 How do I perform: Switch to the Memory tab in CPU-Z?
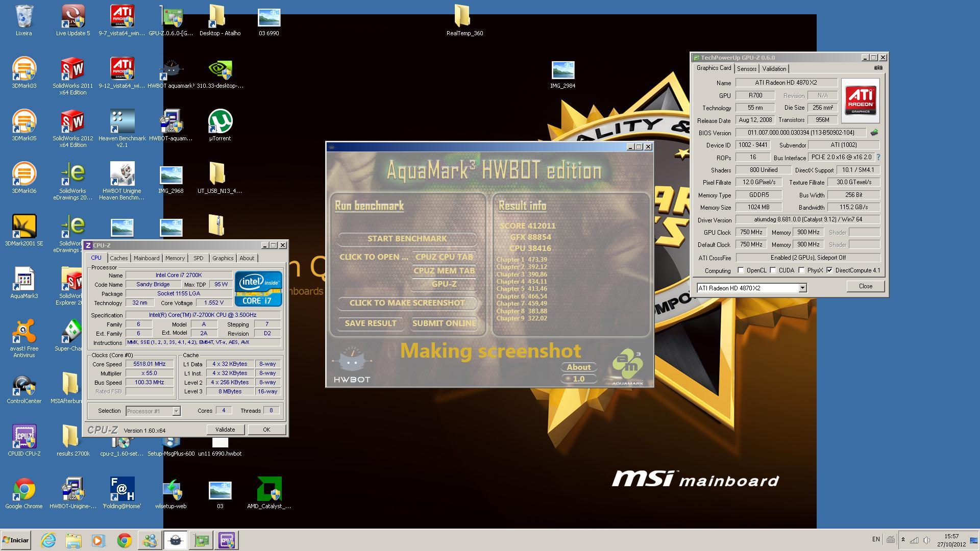coord(175,258)
